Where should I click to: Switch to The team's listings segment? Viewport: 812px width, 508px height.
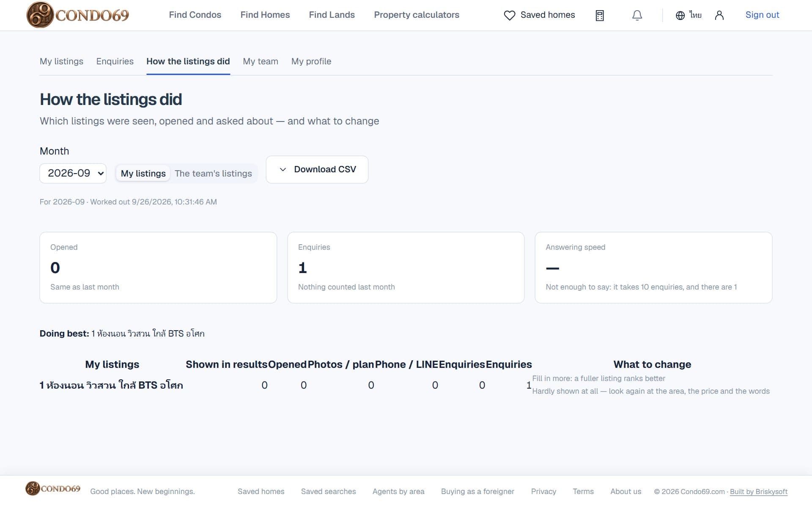pos(213,174)
